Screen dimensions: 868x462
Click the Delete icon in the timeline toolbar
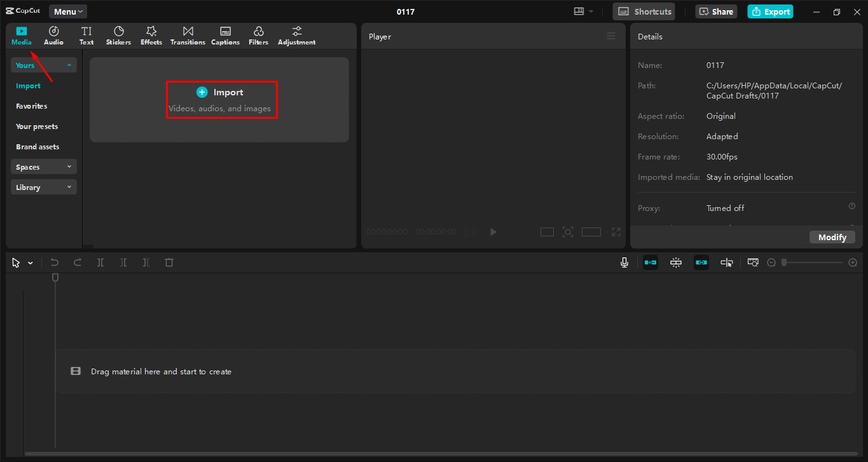(x=169, y=262)
